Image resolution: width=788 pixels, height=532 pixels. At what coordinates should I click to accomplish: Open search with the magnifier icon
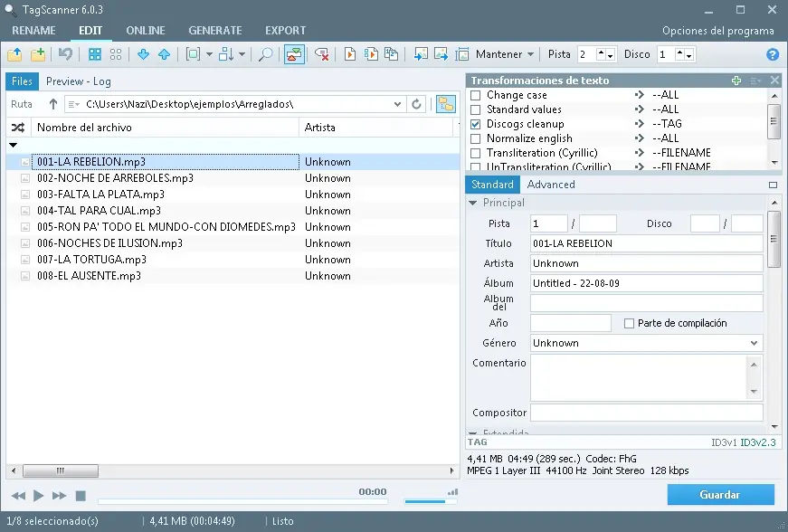coord(265,54)
